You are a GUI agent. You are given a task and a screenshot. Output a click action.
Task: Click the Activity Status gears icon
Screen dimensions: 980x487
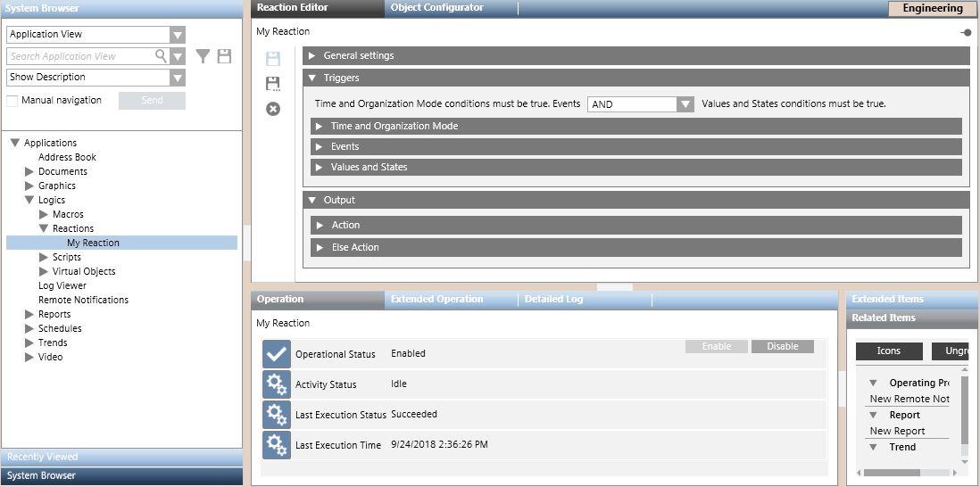(277, 384)
